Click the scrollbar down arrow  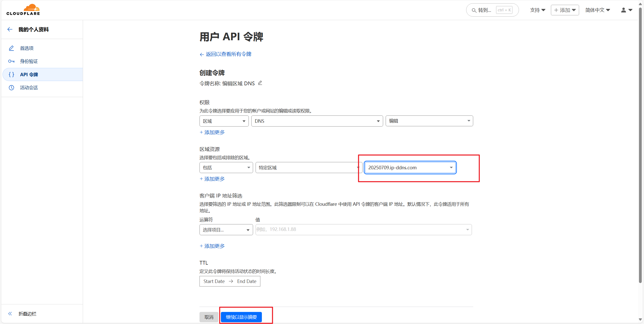640,319
